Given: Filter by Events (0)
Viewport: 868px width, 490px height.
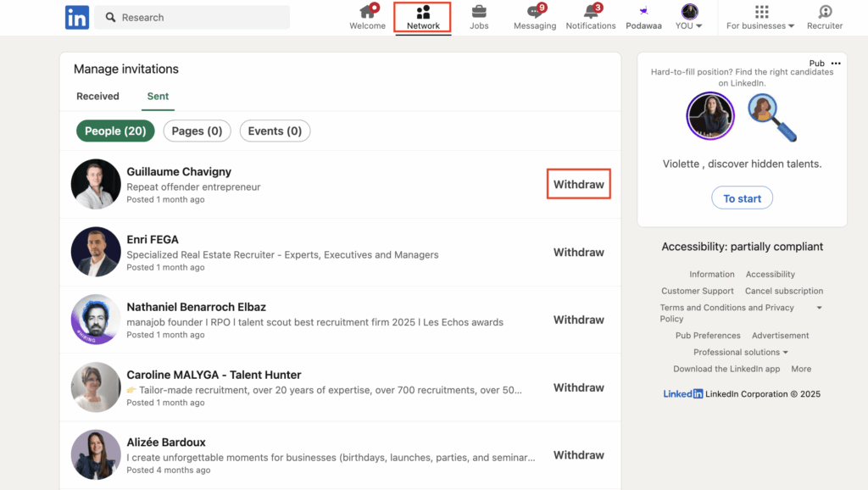Looking at the screenshot, I should click(x=275, y=131).
